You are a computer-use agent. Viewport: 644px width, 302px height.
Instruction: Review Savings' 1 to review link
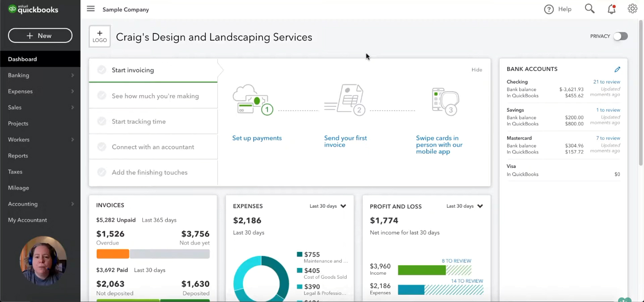pyautogui.click(x=608, y=110)
